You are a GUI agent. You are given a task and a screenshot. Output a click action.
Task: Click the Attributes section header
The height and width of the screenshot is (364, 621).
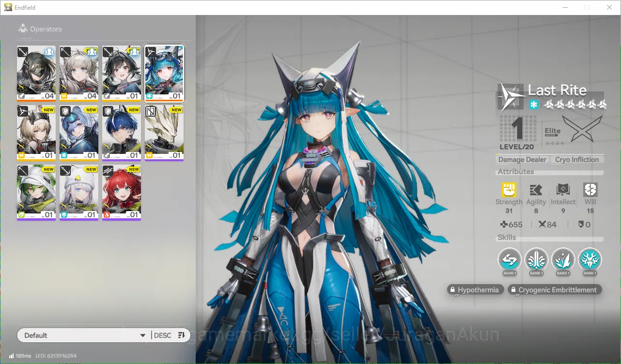pos(515,172)
